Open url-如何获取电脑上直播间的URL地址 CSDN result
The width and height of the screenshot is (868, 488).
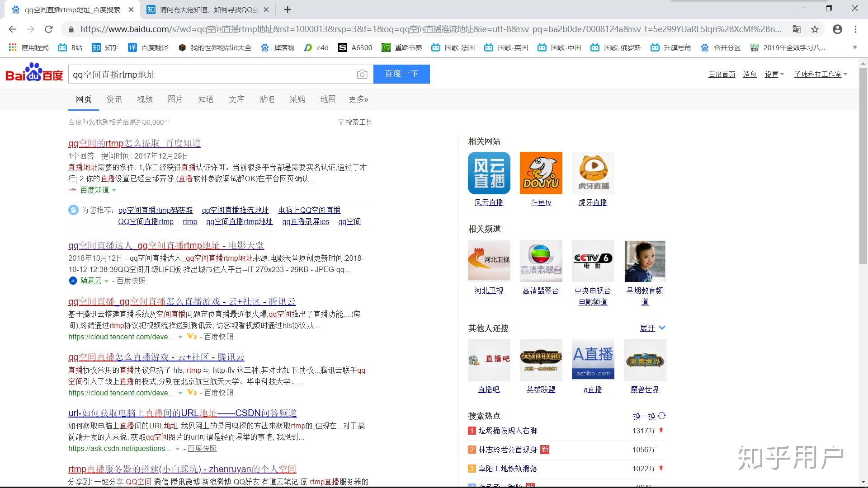coord(182,413)
